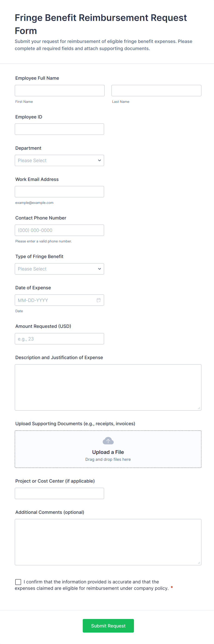Click the Type of Fringe Benefit chevron
Screen dimensions: 214x644
pyautogui.click(x=99, y=269)
